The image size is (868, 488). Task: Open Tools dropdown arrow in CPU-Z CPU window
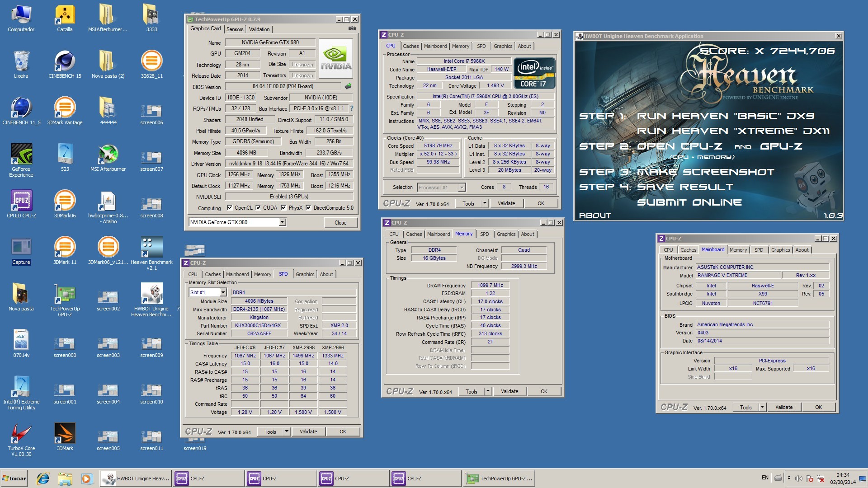click(485, 203)
